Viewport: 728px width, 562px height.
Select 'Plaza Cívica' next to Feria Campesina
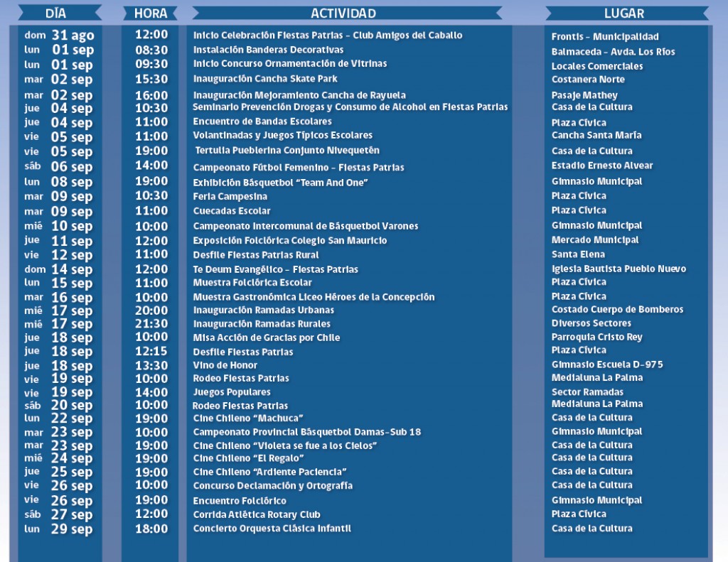(579, 195)
